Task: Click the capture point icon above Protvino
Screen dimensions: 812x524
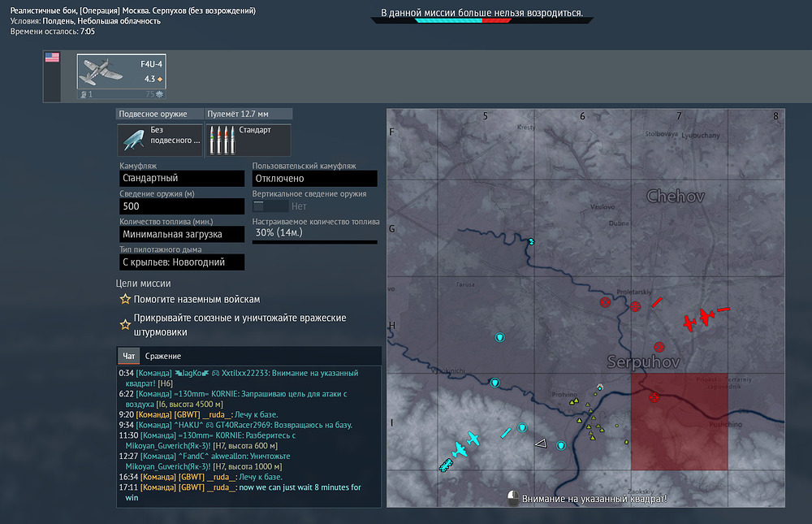Action: (x=600, y=388)
